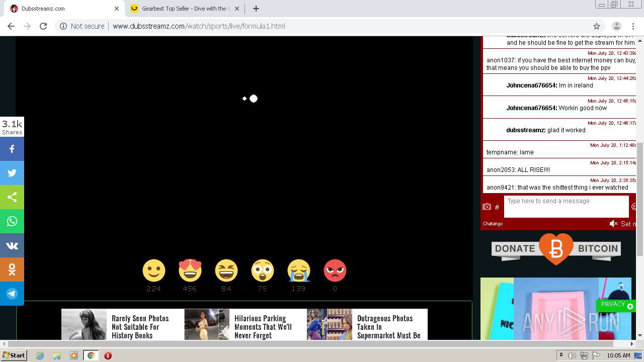Open the Windows Start menu

pyautogui.click(x=14, y=355)
